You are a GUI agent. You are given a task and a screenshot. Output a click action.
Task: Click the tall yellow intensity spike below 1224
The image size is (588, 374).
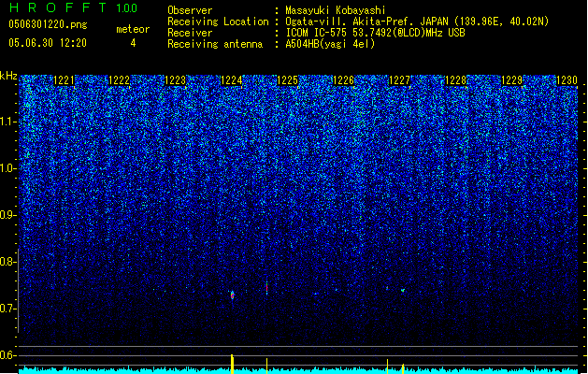click(232, 364)
